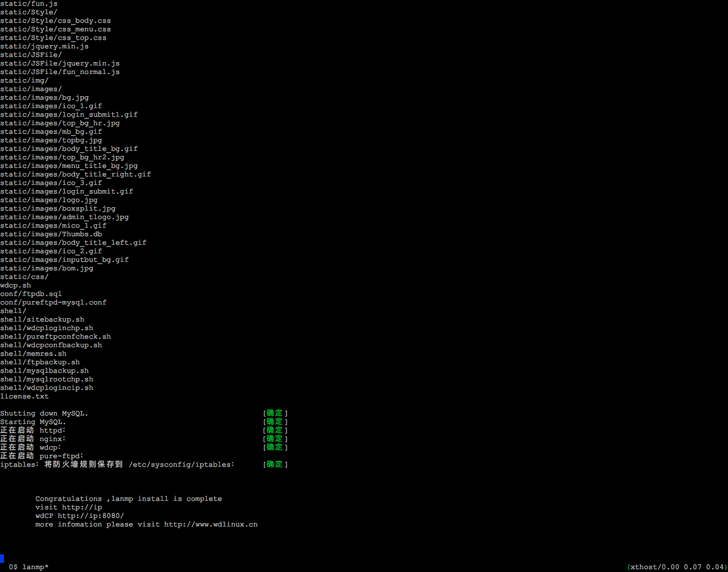The image size is (728, 572).
Task: Select static/images/topbg.jpg line
Action: [x=51, y=140]
